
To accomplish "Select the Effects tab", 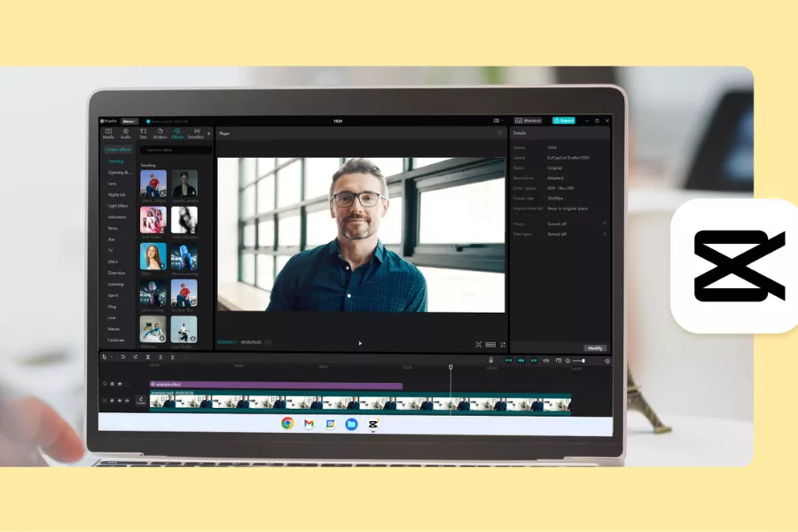I will (x=177, y=133).
